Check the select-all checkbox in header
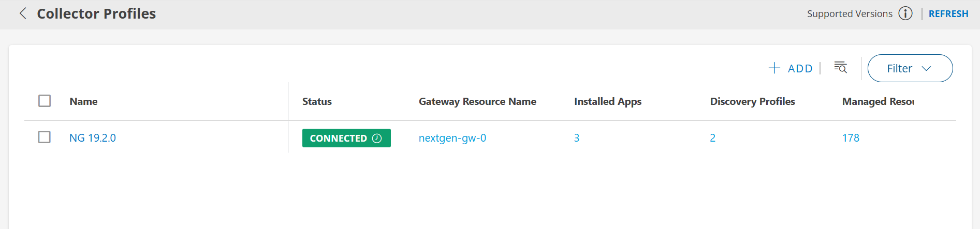This screenshot has width=980, height=229. pos(45,101)
